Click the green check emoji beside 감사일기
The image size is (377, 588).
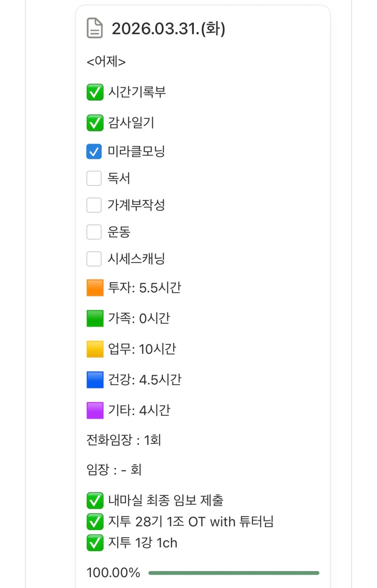coord(95,123)
